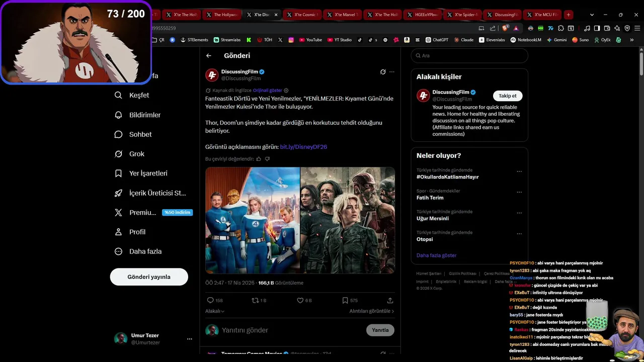Image resolution: width=644 pixels, height=362 pixels.
Task: Switch to X'te MCU Film browser tab
Action: pyautogui.click(x=542, y=15)
